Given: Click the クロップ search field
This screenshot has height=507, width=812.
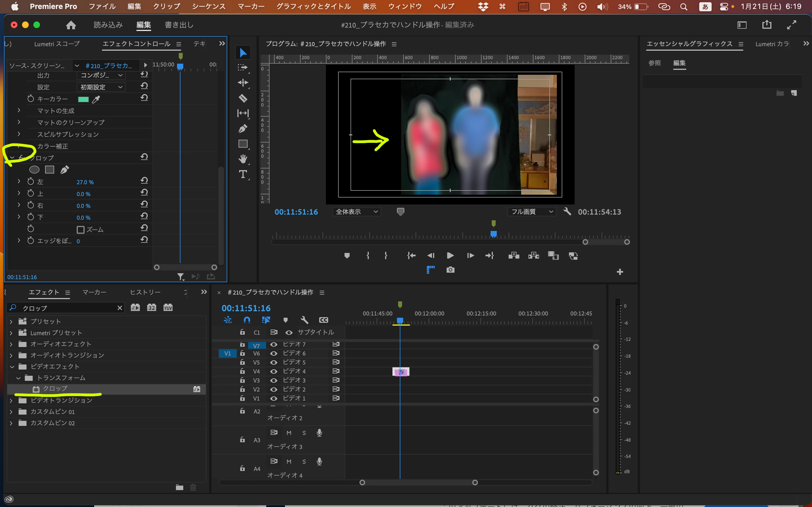Looking at the screenshot, I should click(67, 308).
